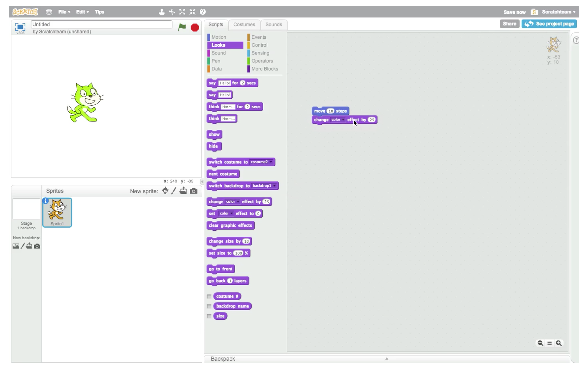Take new backdrop from camera
This screenshot has width=587, height=373.
tap(37, 246)
